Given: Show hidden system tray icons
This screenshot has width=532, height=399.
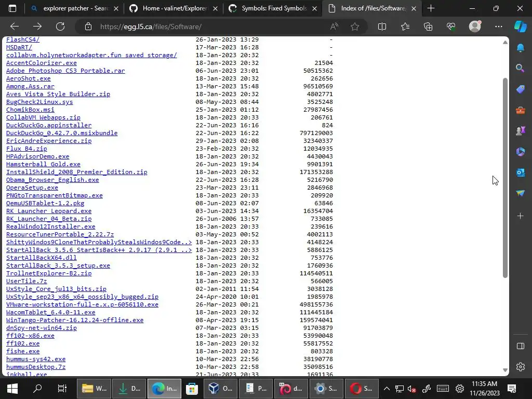Looking at the screenshot, I should [387, 389].
